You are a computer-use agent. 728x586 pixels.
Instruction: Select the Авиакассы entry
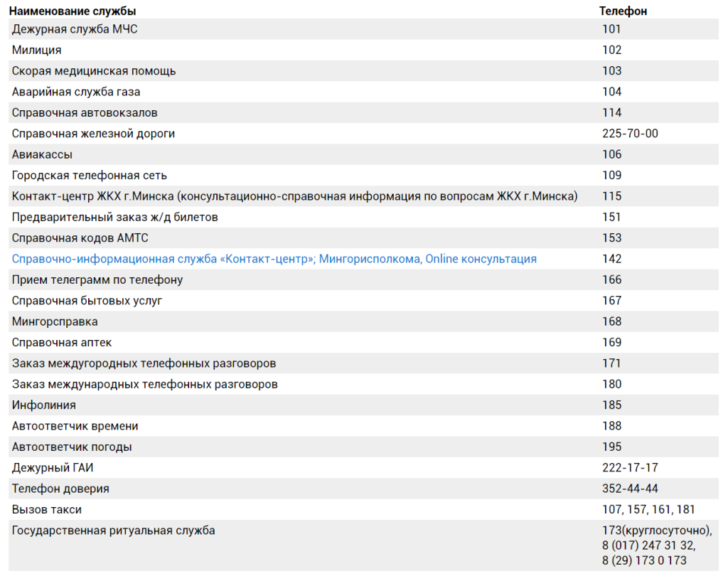pos(42,154)
